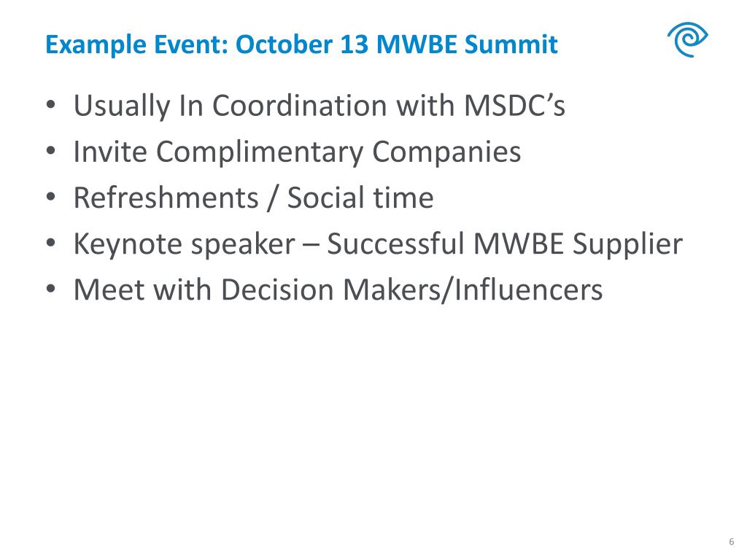The image size is (747, 560).
Task: Click "MWBE Summit" in the title
Action: point(467,45)
